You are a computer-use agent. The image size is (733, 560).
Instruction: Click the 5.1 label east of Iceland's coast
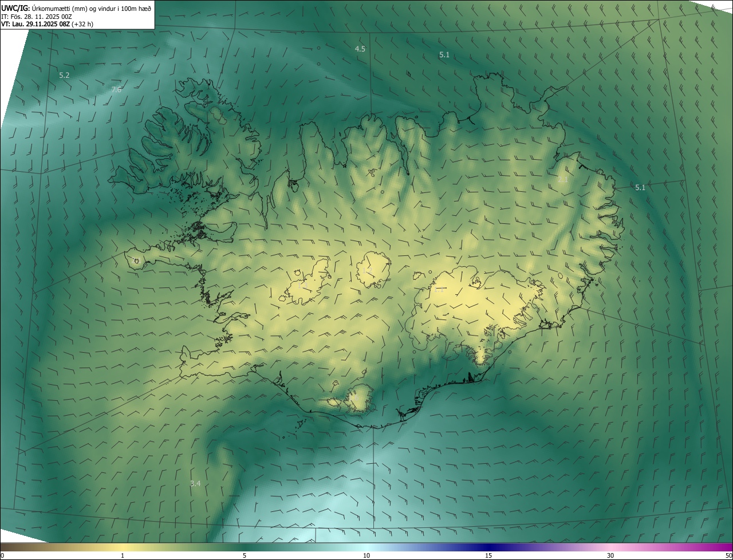point(640,188)
